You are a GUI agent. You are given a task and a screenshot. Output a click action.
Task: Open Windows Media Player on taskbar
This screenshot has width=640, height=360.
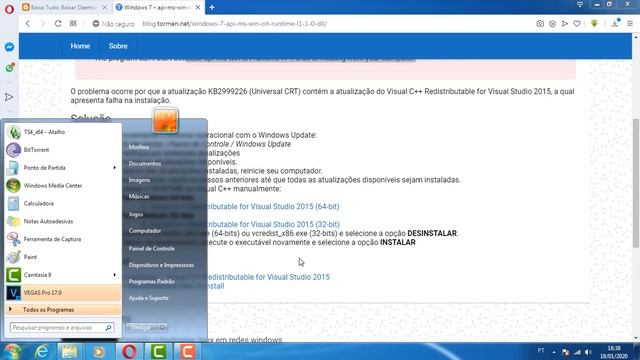point(99,352)
